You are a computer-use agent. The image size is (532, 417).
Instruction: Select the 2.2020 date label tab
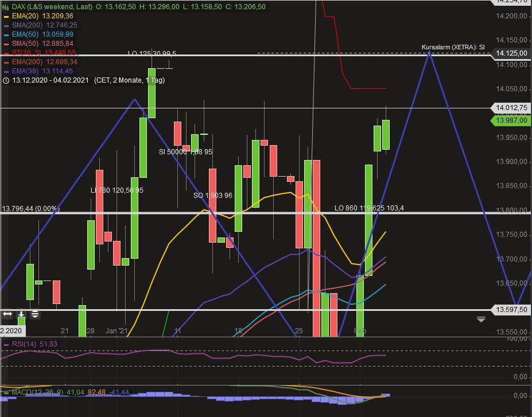coord(11,331)
